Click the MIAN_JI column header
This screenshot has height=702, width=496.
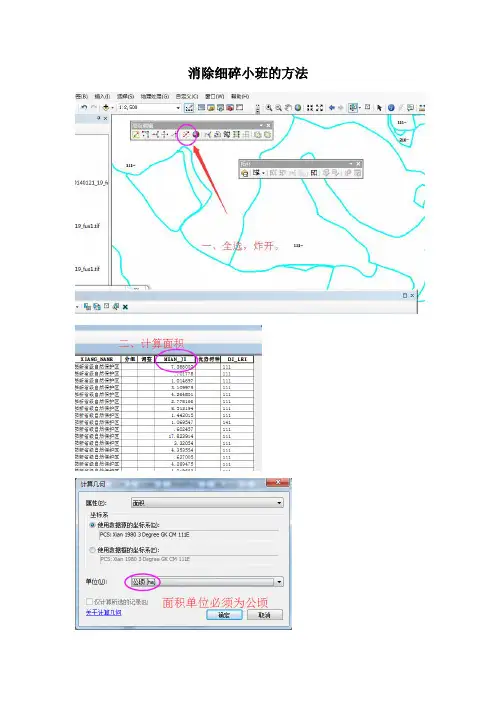click(175, 359)
